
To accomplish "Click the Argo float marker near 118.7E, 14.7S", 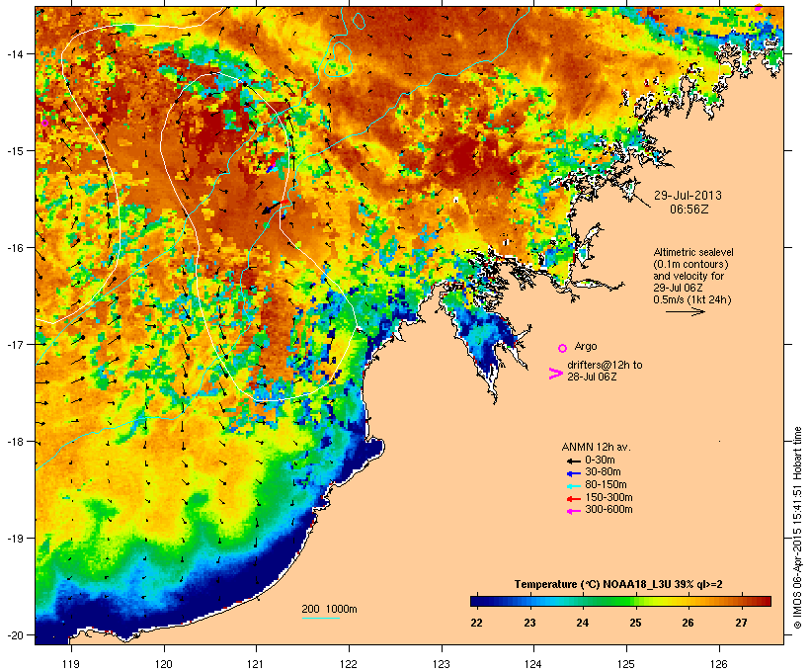I will point(44,123).
